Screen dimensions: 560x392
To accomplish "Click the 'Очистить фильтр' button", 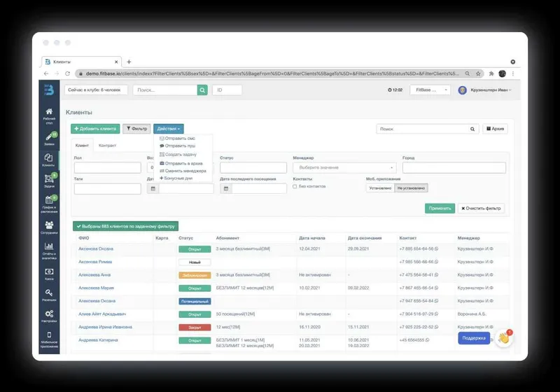I will 481,208.
